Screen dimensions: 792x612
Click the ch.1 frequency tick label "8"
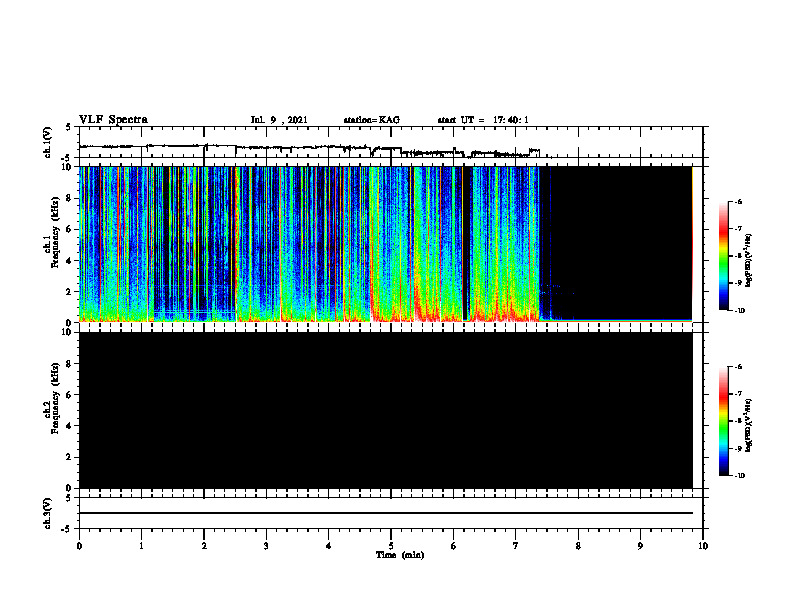coord(70,198)
